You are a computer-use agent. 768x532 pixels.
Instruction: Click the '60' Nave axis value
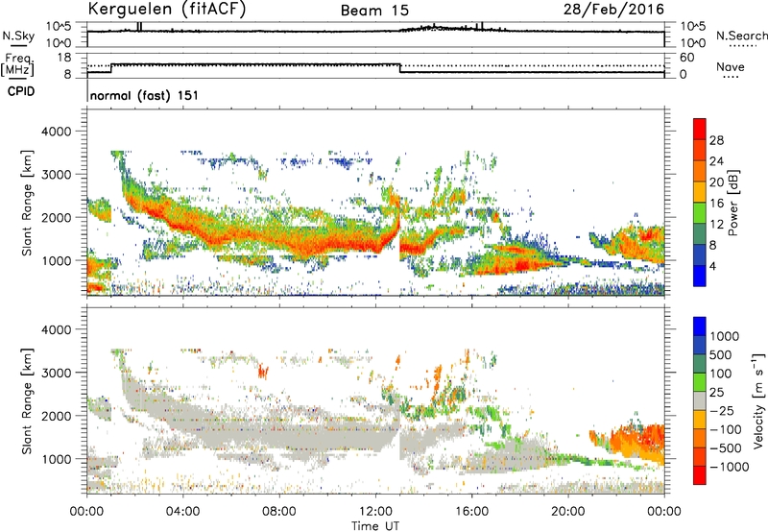[x=686, y=58]
